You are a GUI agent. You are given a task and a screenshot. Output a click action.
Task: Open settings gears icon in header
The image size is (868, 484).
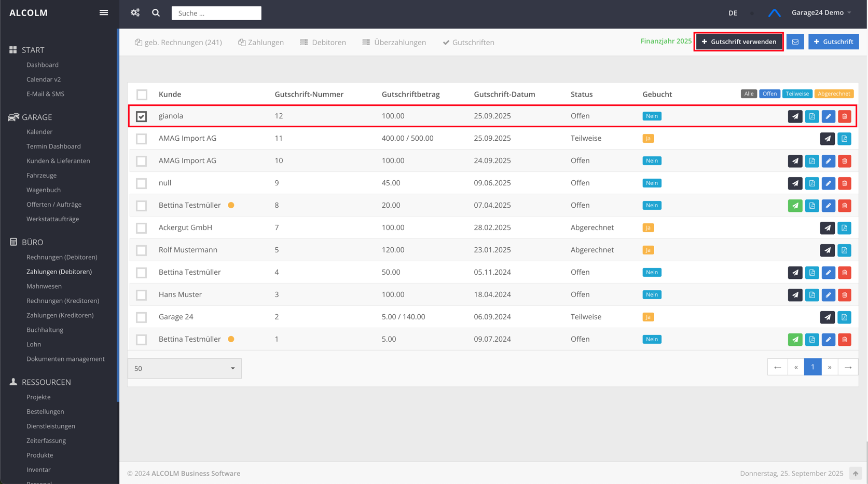135,13
